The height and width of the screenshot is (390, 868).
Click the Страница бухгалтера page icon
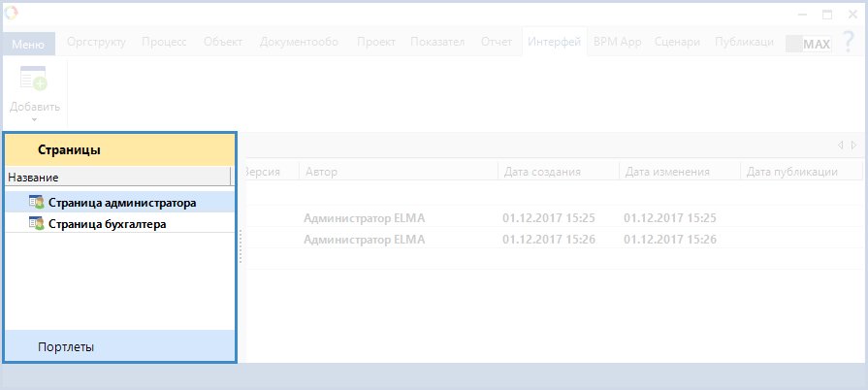coord(36,224)
